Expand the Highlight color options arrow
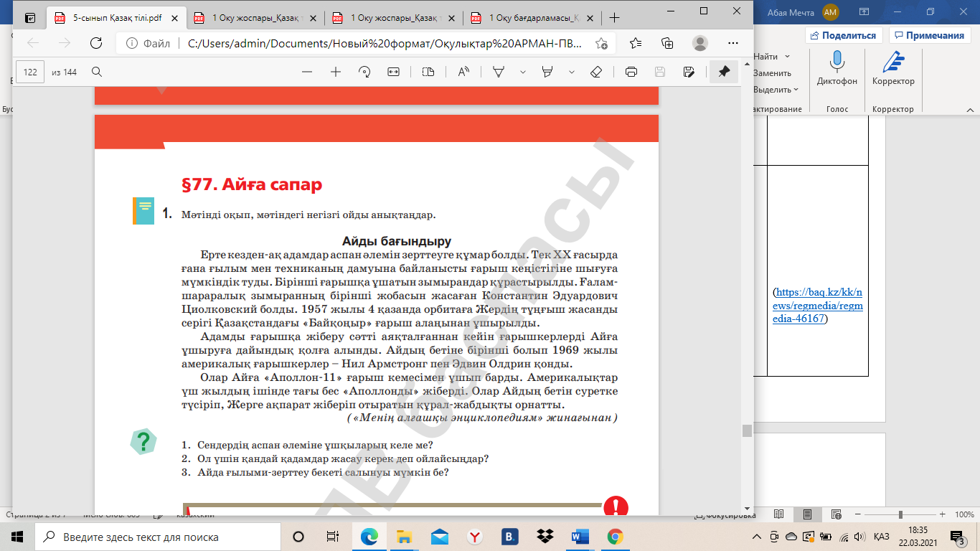980x551 pixels. pyautogui.click(x=571, y=72)
